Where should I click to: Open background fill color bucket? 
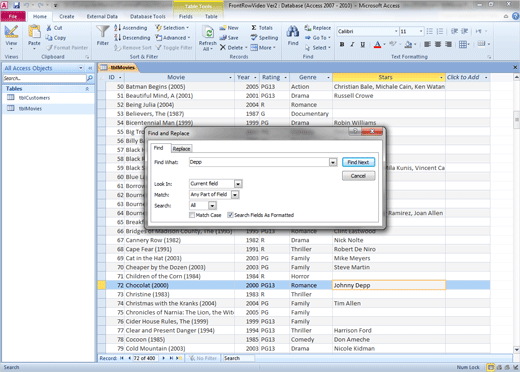[408, 44]
